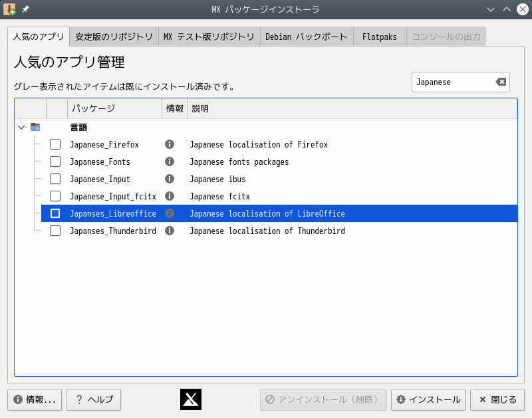Click the 情報... button
The image size is (532, 418).
[x=35, y=399]
